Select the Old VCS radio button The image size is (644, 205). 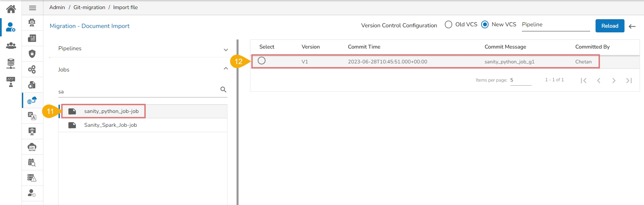[x=449, y=25]
